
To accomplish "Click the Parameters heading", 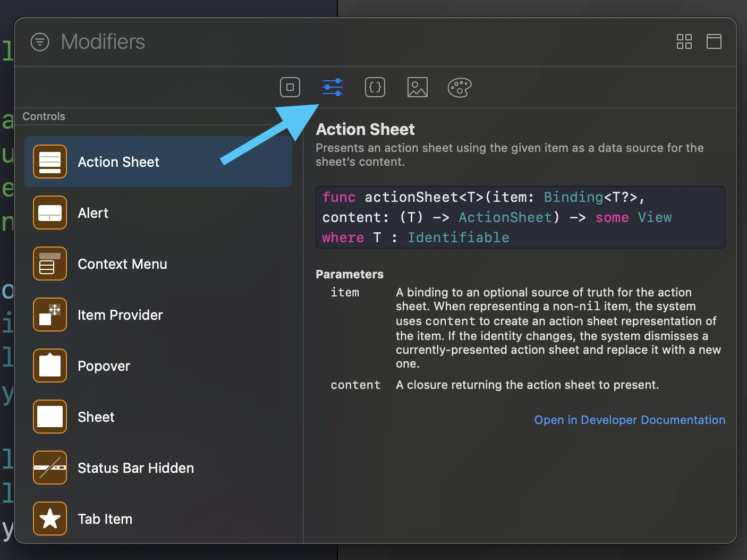I will click(350, 274).
